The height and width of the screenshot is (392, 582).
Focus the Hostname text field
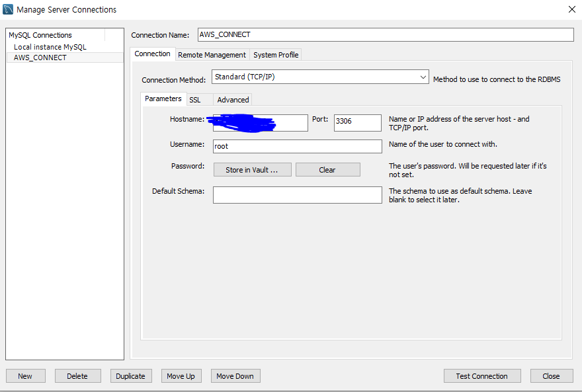click(x=260, y=123)
